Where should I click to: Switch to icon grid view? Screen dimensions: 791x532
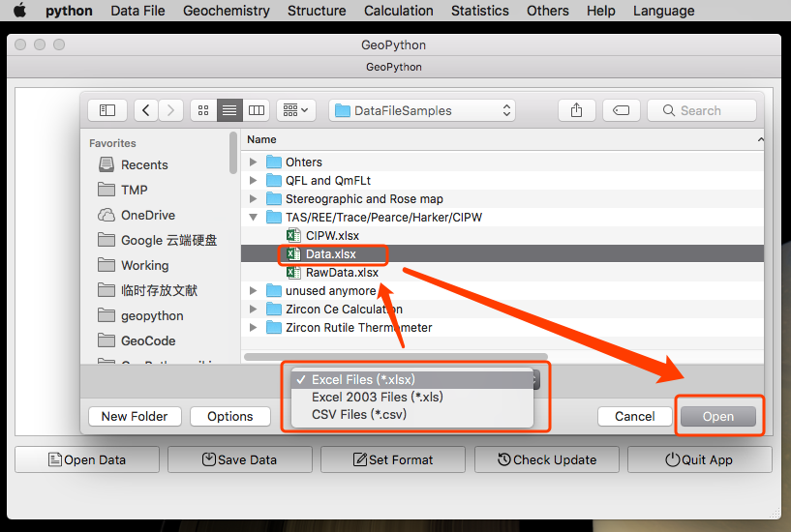203,110
